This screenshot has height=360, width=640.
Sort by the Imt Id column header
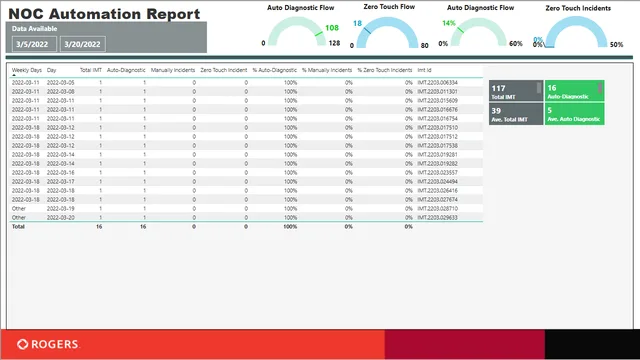pyautogui.click(x=424, y=70)
